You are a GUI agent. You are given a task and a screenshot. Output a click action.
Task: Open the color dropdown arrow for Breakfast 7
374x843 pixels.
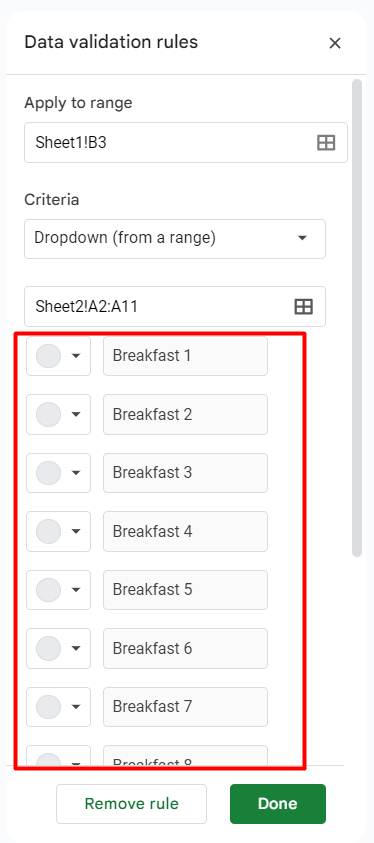(x=76, y=707)
